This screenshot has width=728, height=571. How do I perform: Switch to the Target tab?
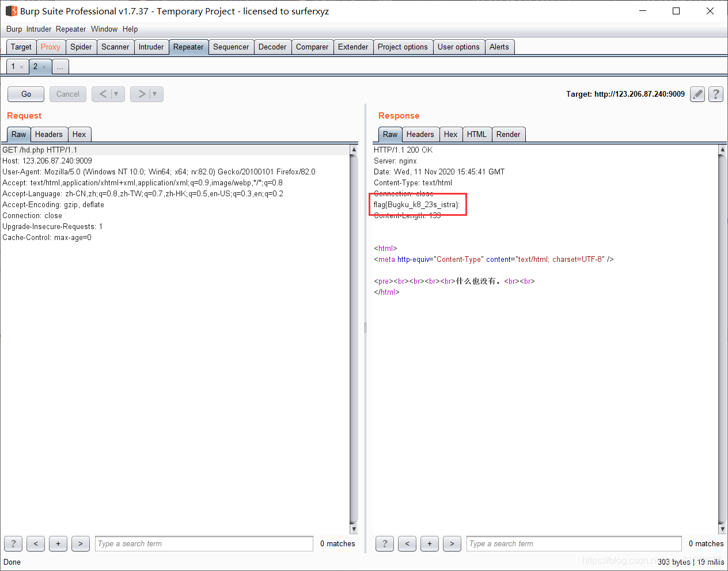21,47
